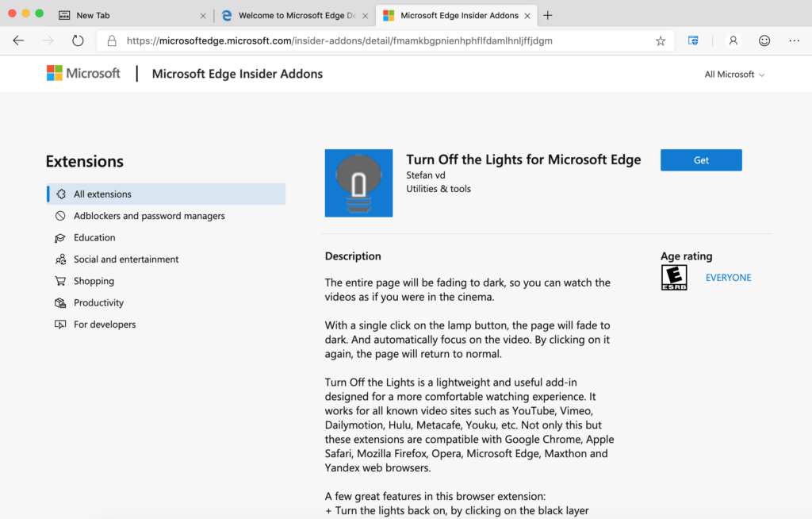
Task: Open the EVERYONE age rating link
Action: [728, 278]
